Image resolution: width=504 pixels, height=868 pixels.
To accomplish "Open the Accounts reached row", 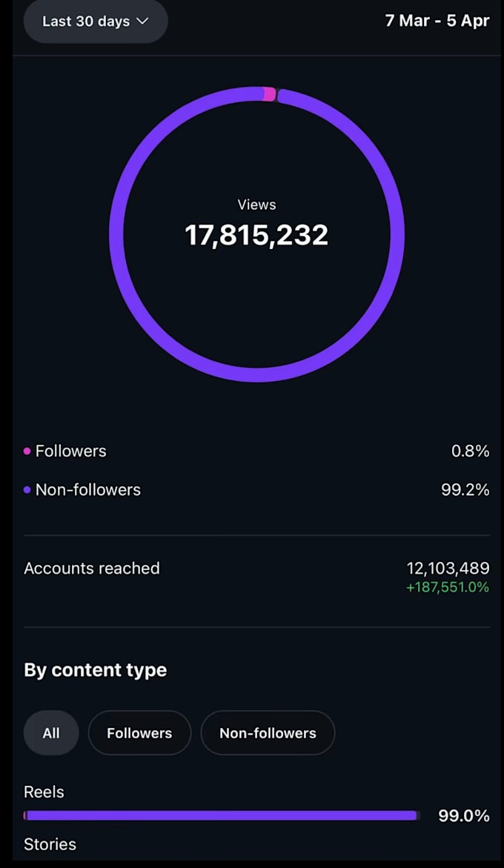I will point(256,577).
